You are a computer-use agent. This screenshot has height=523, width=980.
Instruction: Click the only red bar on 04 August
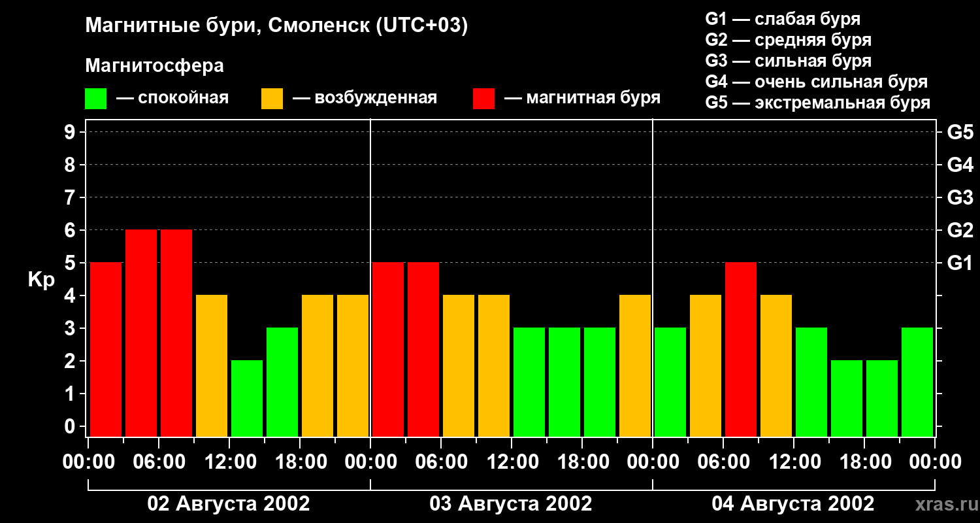[741, 349]
